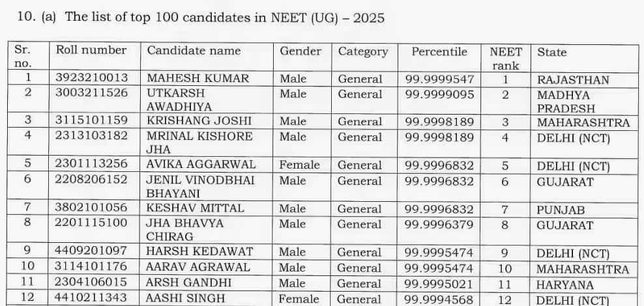Click the Gender column header

coord(300,51)
